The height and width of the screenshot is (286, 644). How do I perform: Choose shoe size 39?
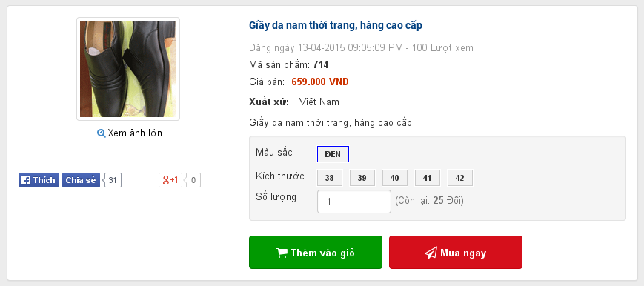(x=362, y=178)
